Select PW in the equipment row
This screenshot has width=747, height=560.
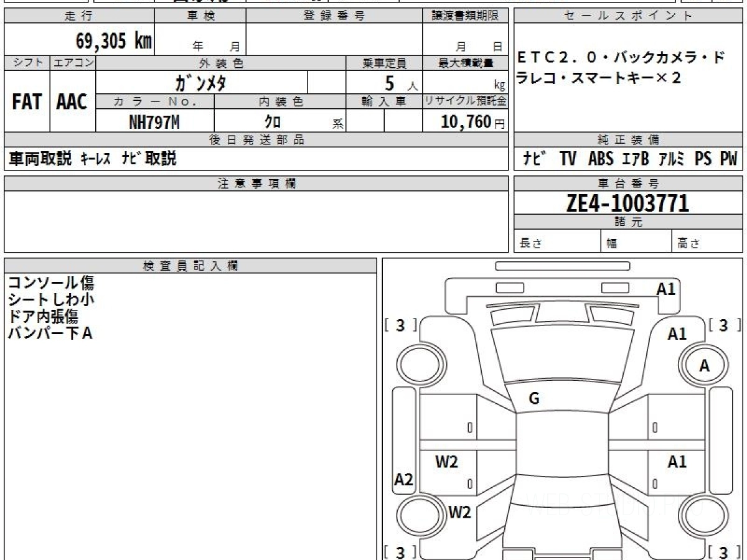(x=728, y=159)
